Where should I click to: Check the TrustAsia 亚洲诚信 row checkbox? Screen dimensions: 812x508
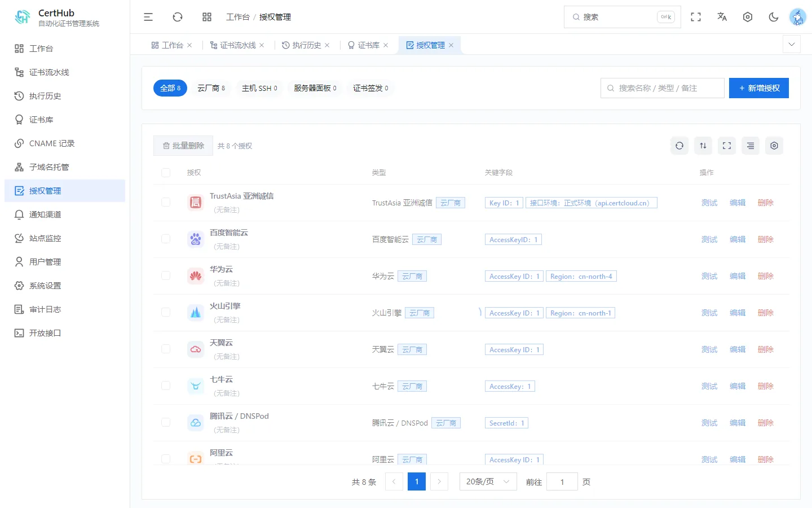[166, 202]
